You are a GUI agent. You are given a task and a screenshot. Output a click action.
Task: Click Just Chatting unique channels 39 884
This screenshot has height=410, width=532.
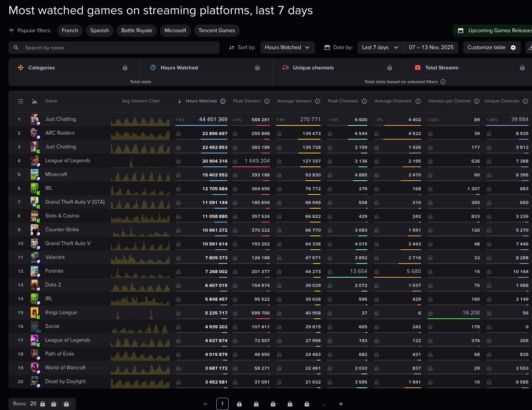tap(520, 120)
